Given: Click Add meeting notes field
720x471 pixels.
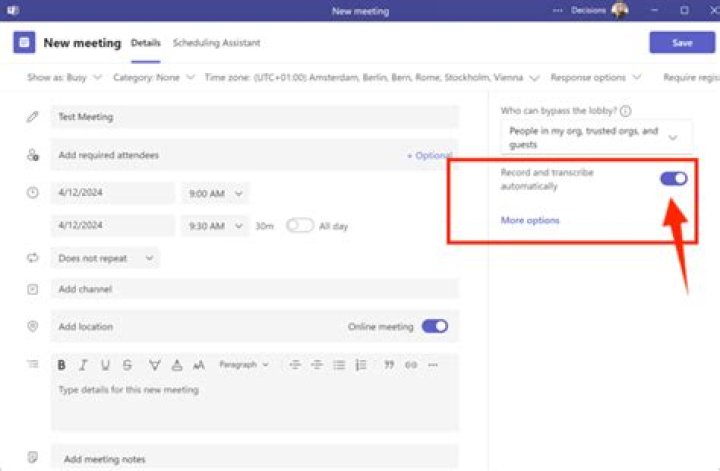Looking at the screenshot, I should point(255,458).
